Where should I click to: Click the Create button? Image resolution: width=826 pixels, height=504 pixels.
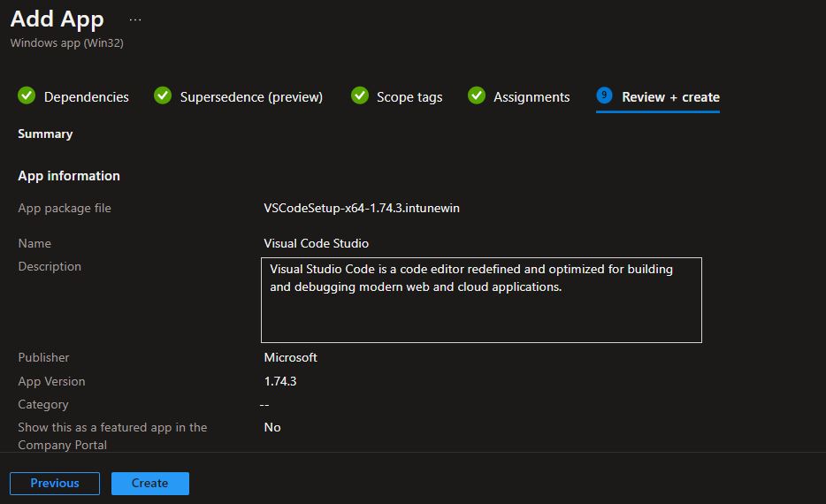(x=150, y=483)
